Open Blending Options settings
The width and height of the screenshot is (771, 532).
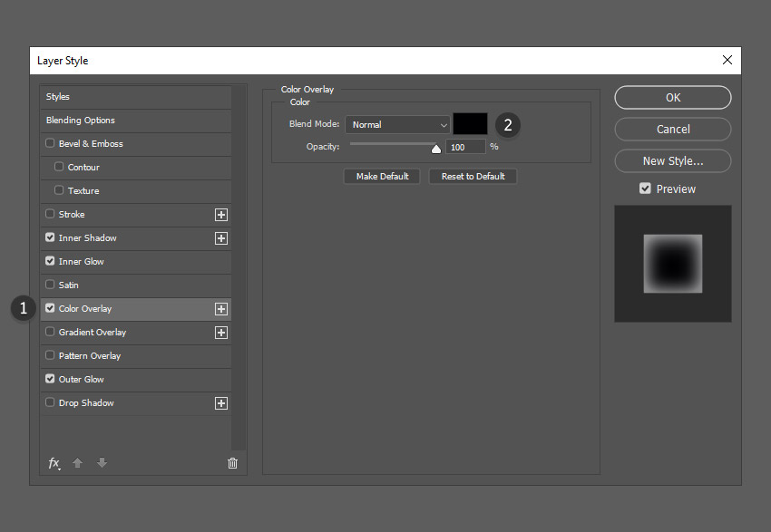point(136,121)
